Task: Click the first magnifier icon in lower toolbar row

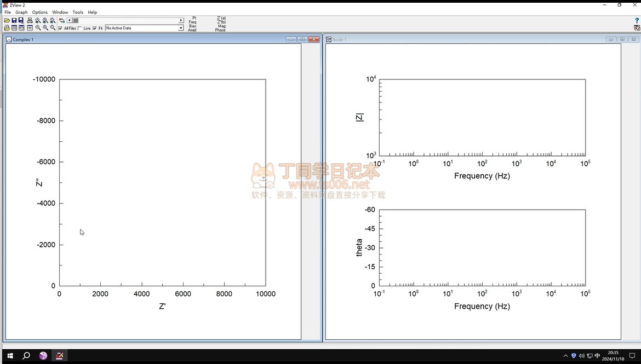Action: click(38, 28)
